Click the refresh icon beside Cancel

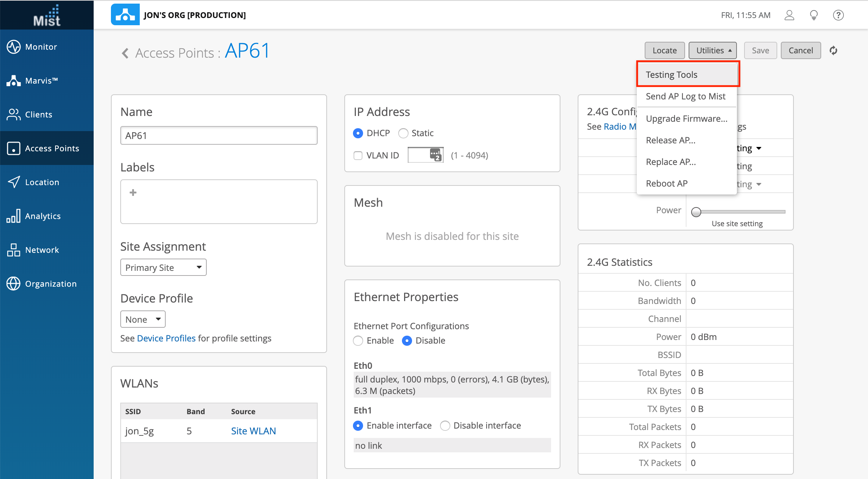pyautogui.click(x=833, y=50)
